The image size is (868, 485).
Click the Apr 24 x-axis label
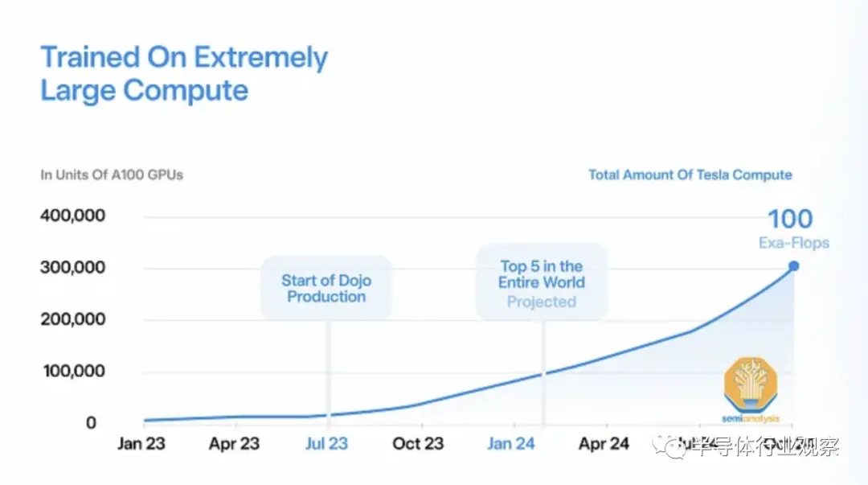coord(604,444)
